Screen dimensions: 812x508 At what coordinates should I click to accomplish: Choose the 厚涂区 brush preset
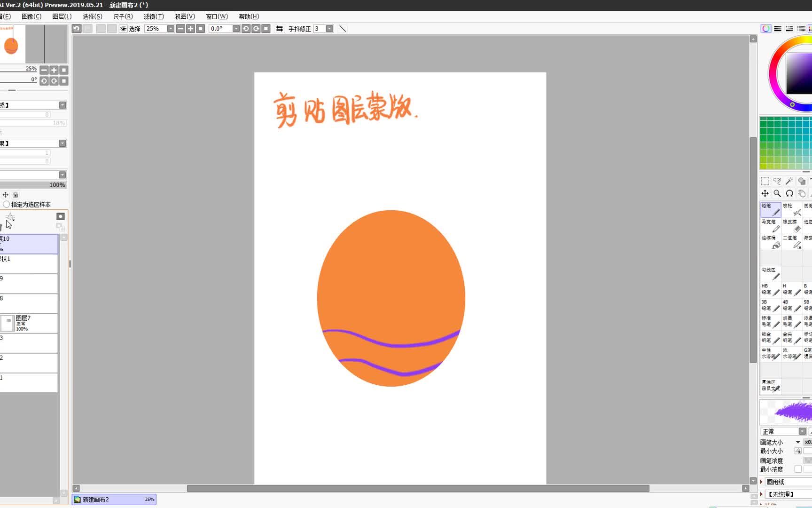coord(771,386)
